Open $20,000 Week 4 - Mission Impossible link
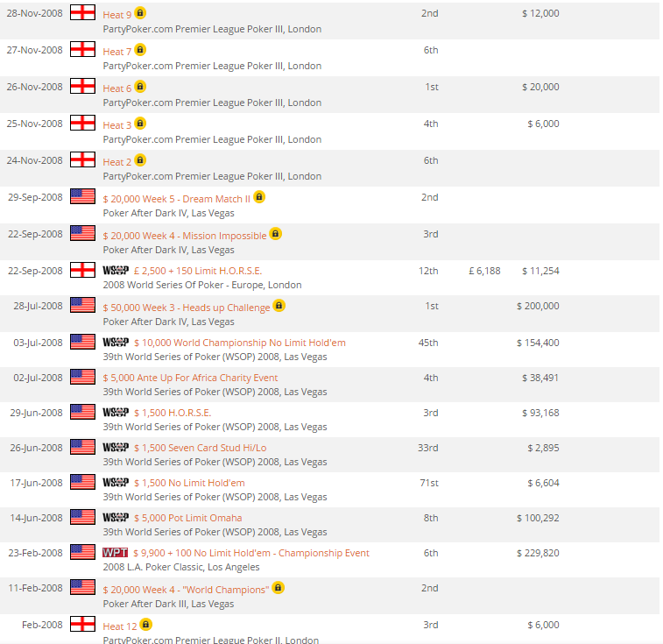The height and width of the screenshot is (644, 663). 185,236
